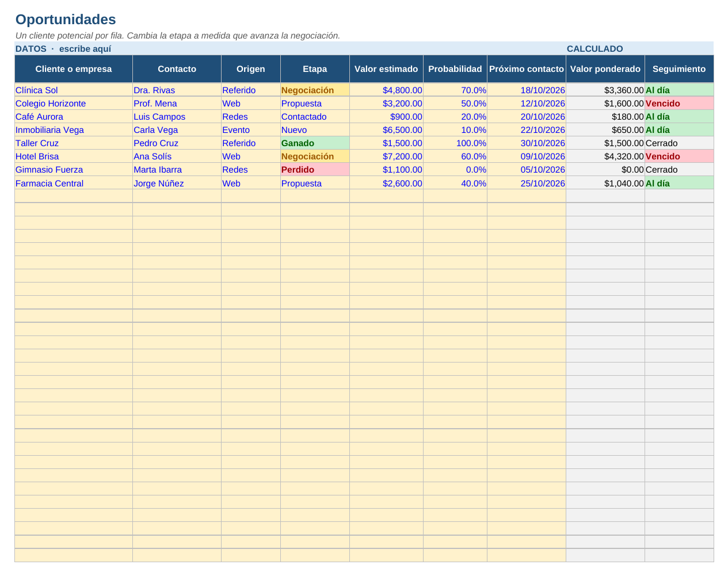Click the '$3,360.00' weighted value cell

(x=605, y=90)
